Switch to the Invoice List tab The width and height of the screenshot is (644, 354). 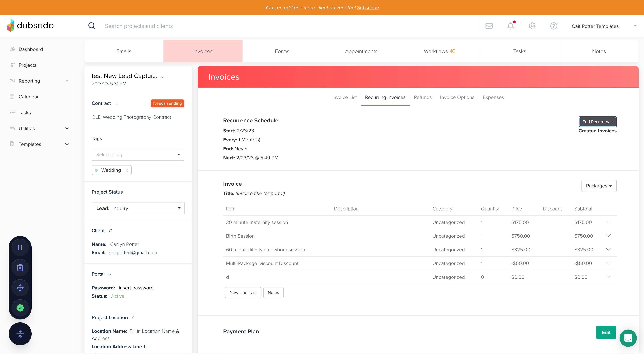pyautogui.click(x=344, y=97)
